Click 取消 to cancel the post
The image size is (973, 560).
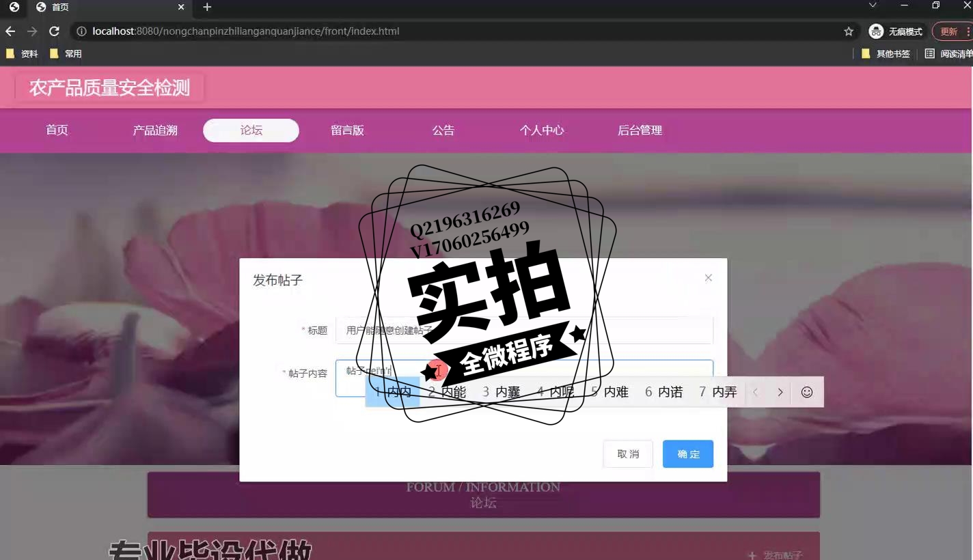(x=628, y=454)
